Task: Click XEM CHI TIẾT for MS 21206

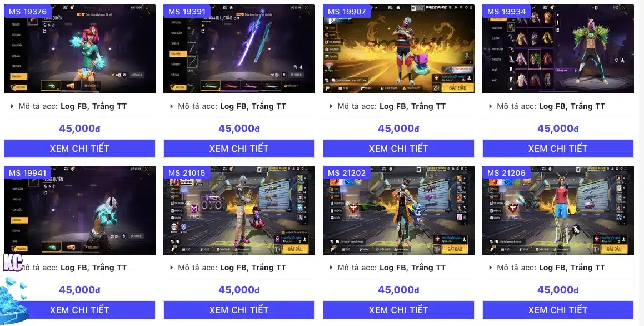Action: [558, 309]
